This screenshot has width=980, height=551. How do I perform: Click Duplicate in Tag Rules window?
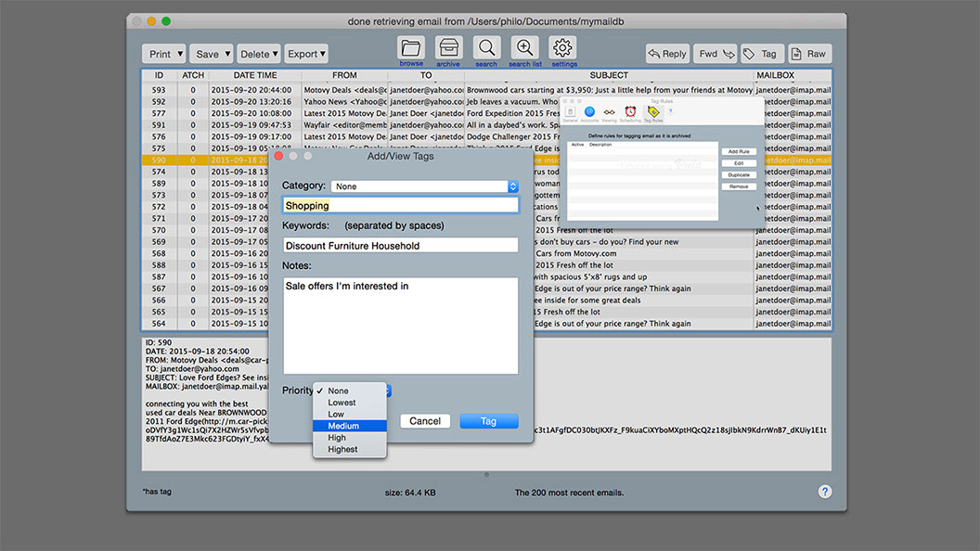pyautogui.click(x=739, y=175)
